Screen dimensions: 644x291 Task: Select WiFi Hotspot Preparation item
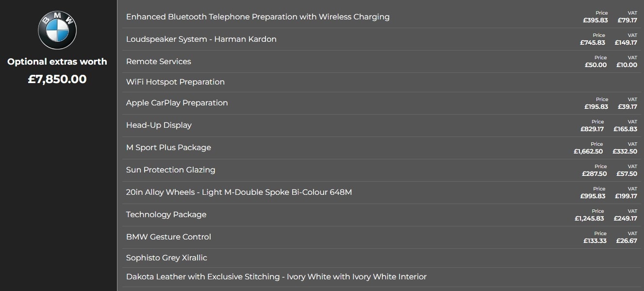click(x=175, y=82)
